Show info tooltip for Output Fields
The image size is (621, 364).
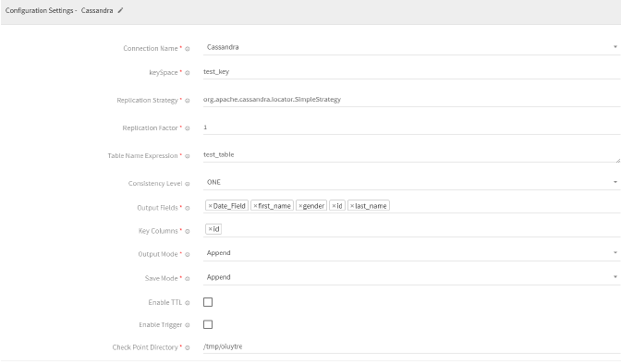[188, 208]
